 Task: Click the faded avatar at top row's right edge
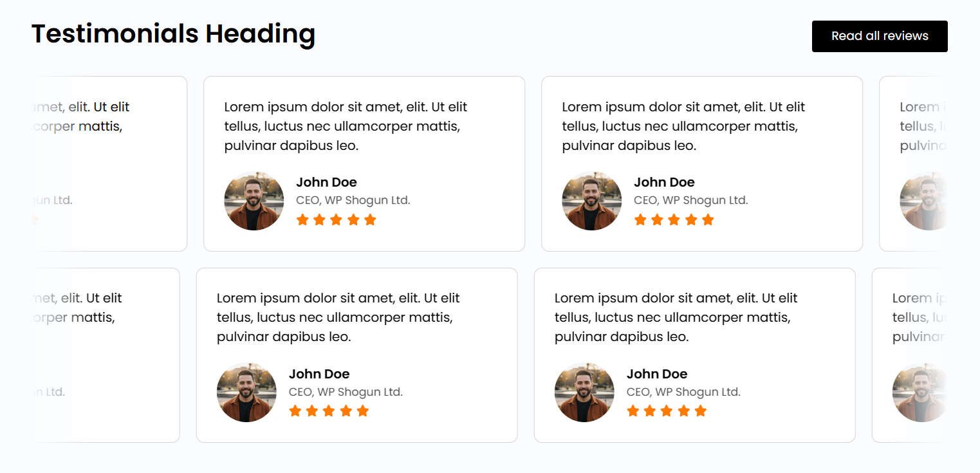click(924, 201)
